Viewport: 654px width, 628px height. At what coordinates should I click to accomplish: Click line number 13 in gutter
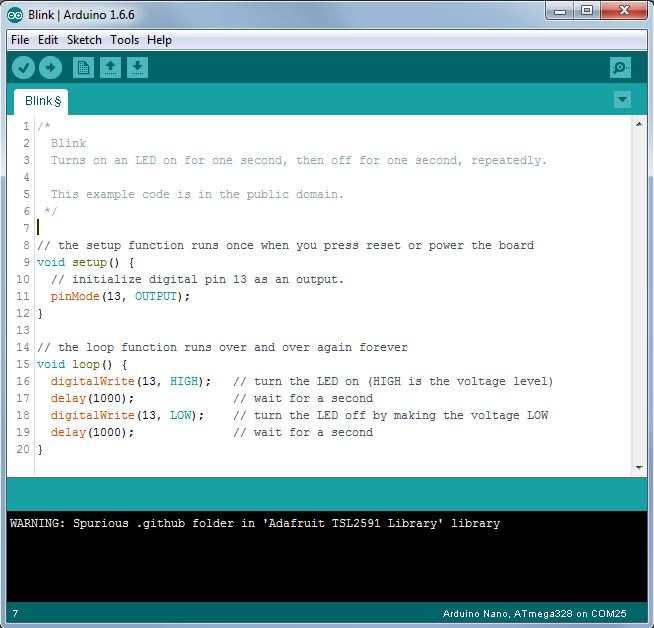[x=23, y=330]
